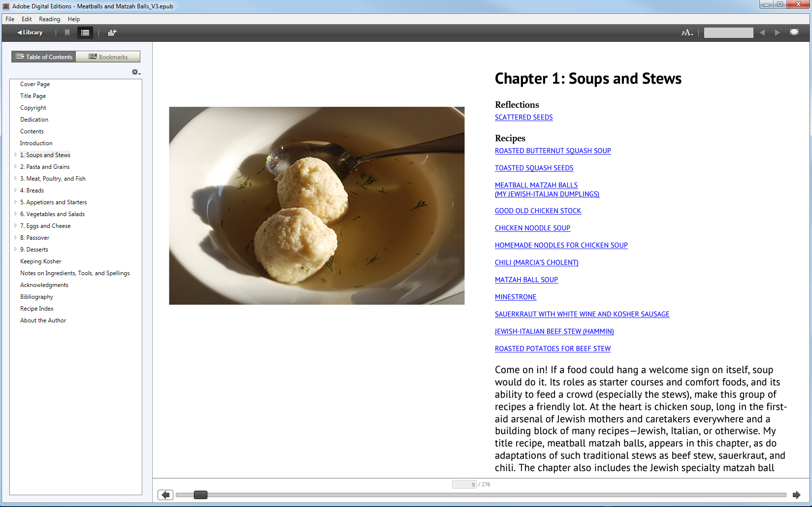
Task: Expand the Desserts chapter tree item
Action: click(16, 250)
